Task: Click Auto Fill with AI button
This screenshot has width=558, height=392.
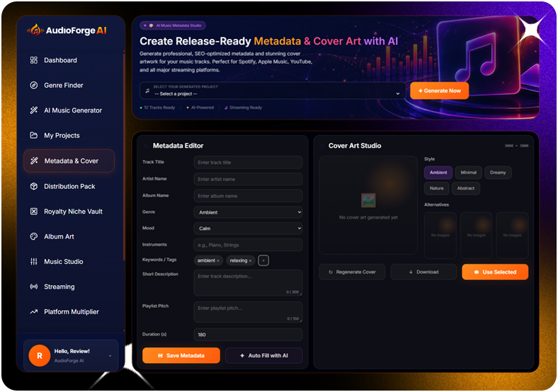Action: coord(264,355)
